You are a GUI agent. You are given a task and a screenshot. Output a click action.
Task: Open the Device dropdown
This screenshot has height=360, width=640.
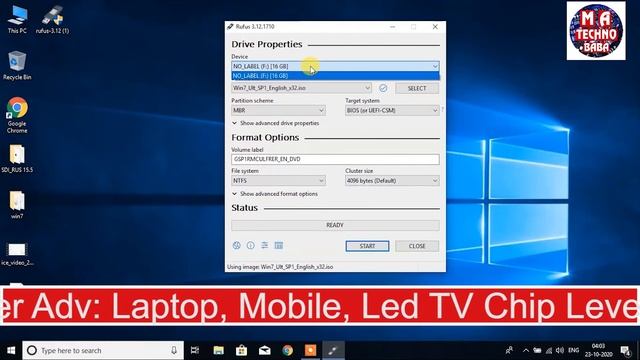point(335,66)
